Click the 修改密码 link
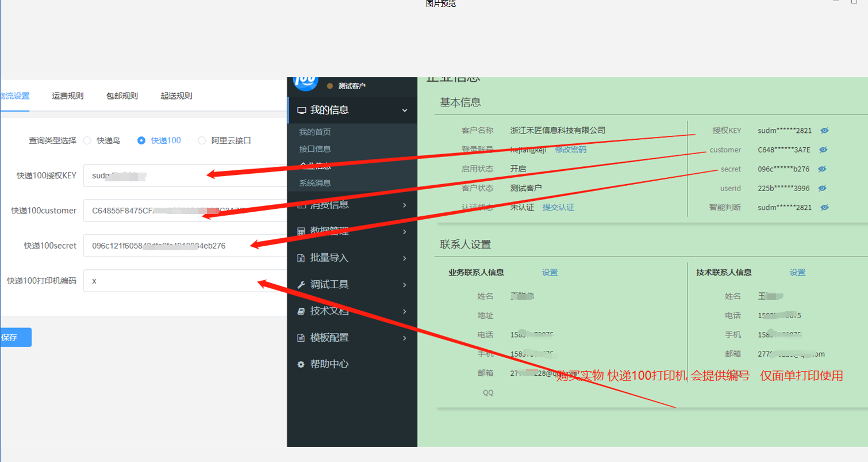The width and height of the screenshot is (868, 462). tap(571, 150)
